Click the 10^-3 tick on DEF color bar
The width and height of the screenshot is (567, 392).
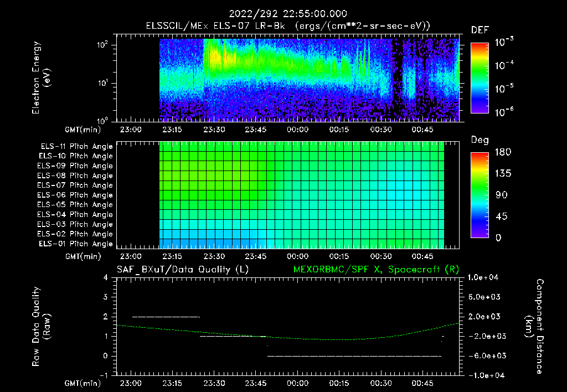pos(504,42)
